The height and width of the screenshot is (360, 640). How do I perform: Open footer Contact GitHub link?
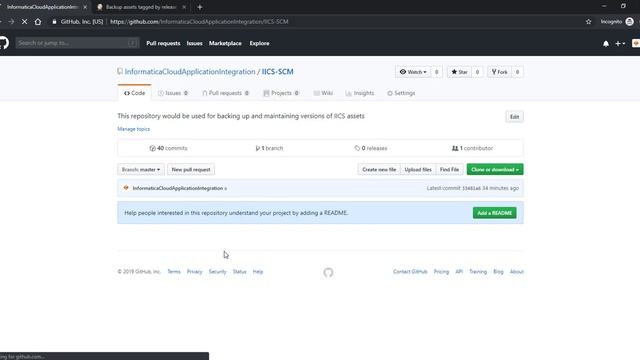click(x=410, y=272)
